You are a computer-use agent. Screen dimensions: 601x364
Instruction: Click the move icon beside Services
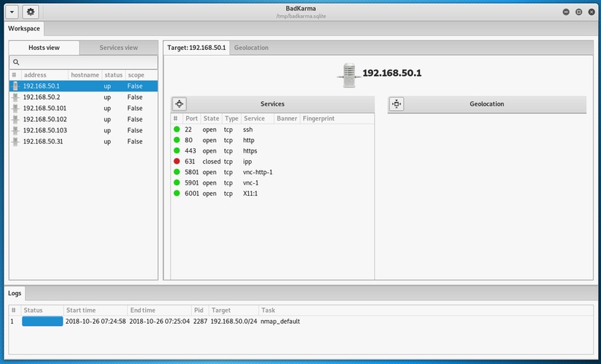[179, 104]
